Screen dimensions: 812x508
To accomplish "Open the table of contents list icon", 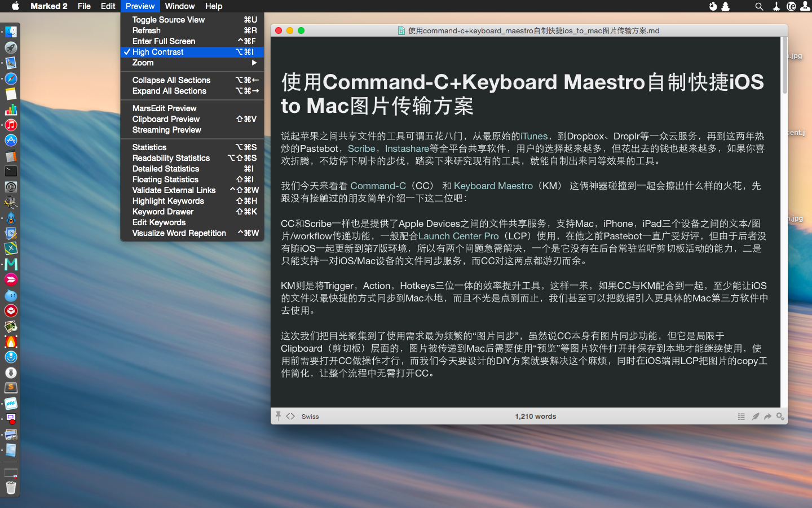I will coord(741,417).
